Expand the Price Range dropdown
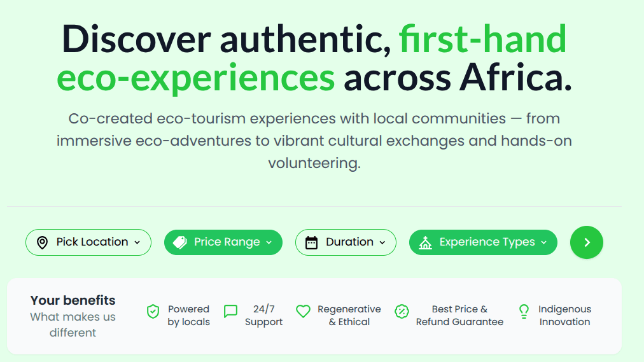This screenshot has width=644, height=362. point(223,242)
